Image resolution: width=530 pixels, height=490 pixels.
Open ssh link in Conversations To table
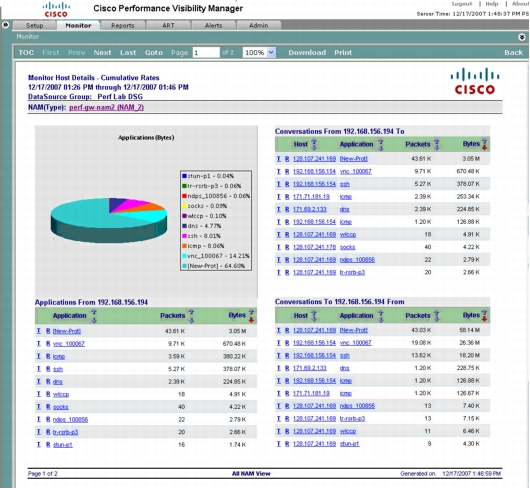click(344, 356)
